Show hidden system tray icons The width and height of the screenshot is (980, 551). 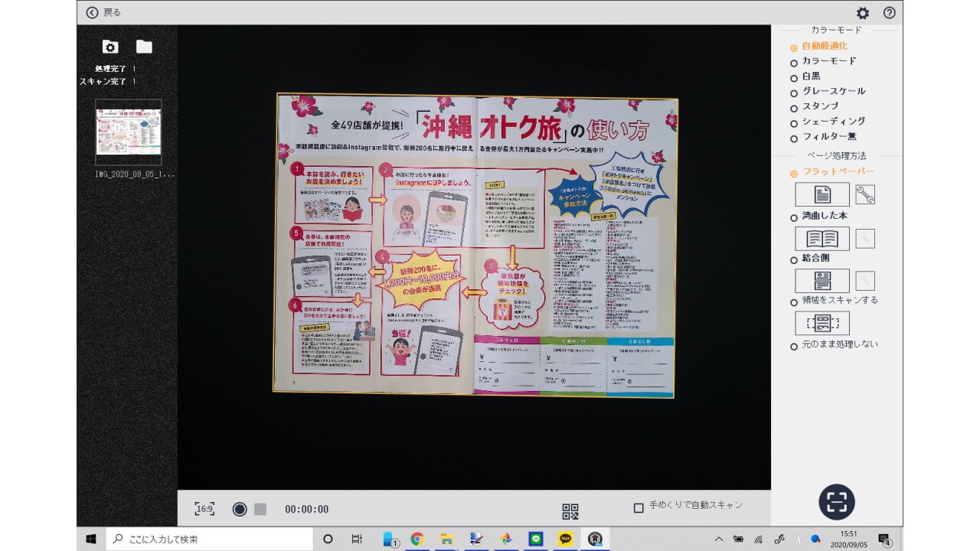pos(719,539)
